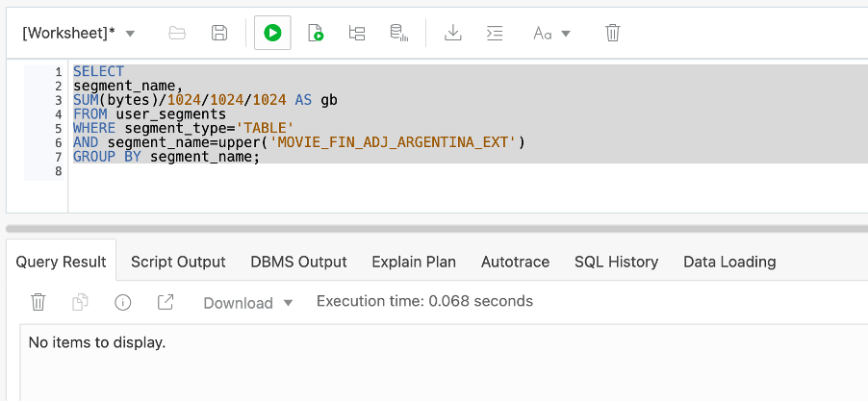Click the Run Script icon
Screen dimensions: 868x402
click(x=316, y=33)
